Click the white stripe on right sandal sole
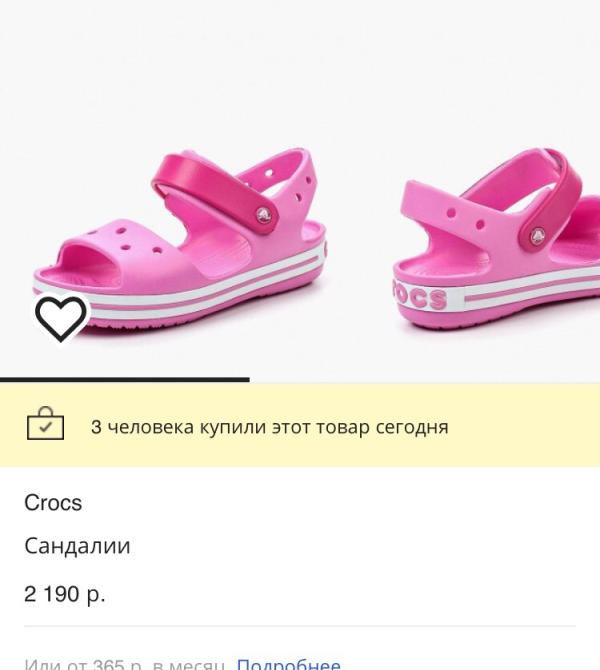600x670 pixels. click(x=530, y=292)
